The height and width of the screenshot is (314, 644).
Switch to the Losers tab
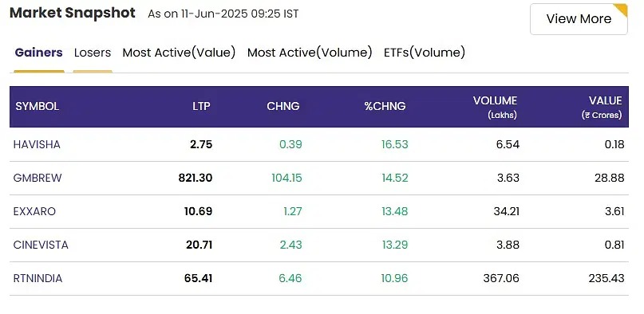pos(93,53)
